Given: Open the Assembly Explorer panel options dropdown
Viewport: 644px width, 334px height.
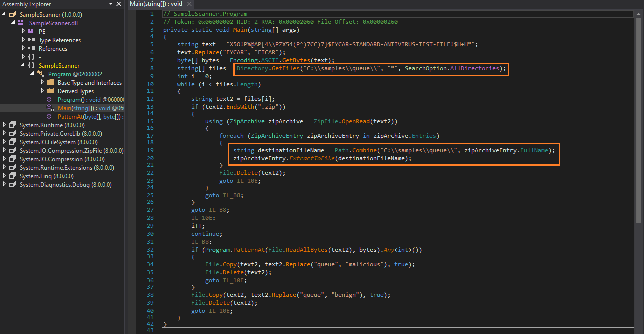Looking at the screenshot, I should (110, 4).
